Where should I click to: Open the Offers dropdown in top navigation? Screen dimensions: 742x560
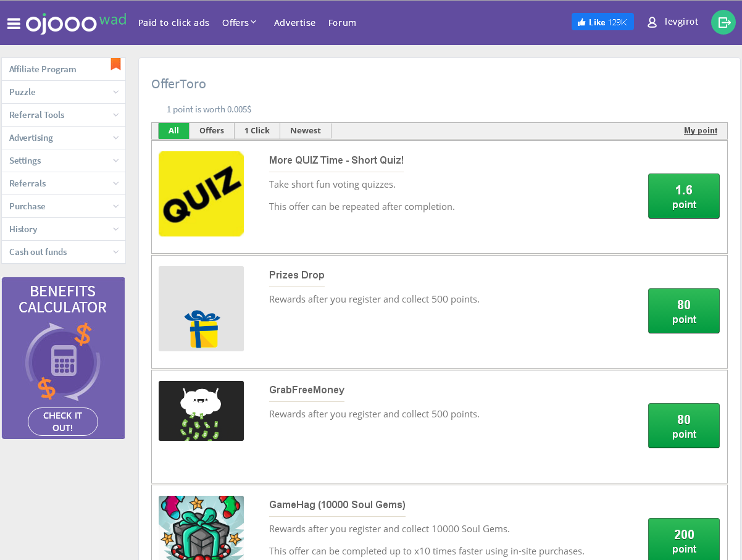pos(240,23)
